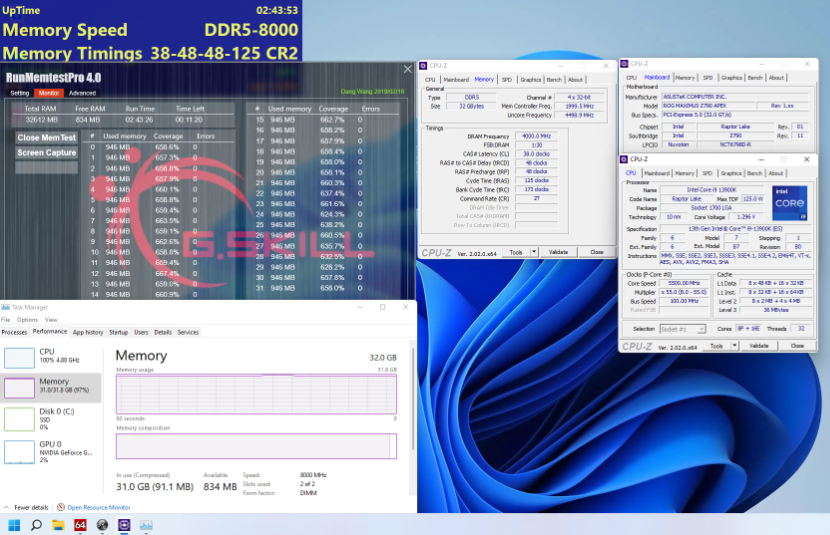Close the RunMemtestPro window
The height and width of the screenshot is (535, 830).
tap(408, 69)
